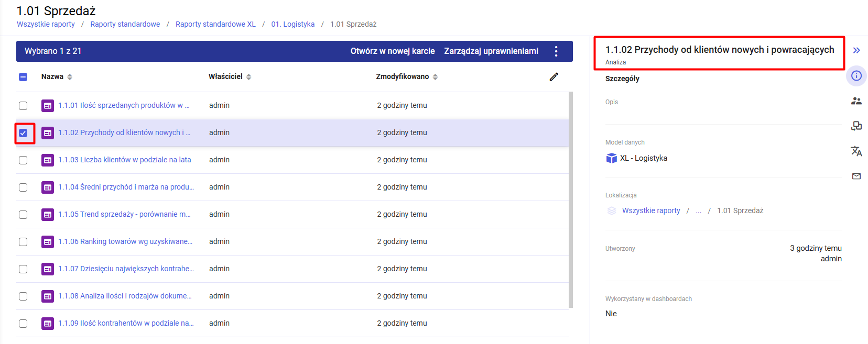Sort by the Zmodyfikowano column
This screenshot has height=344, width=868.
407,76
